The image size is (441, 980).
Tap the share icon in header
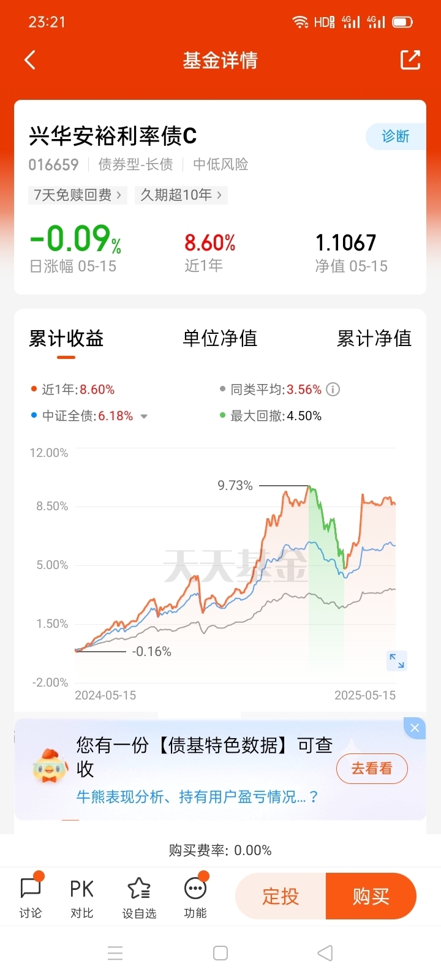(410, 59)
